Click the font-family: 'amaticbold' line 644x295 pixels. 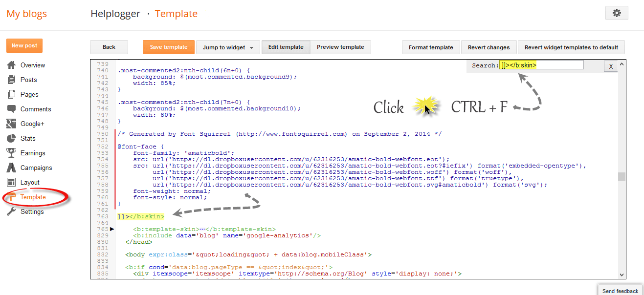pos(184,152)
